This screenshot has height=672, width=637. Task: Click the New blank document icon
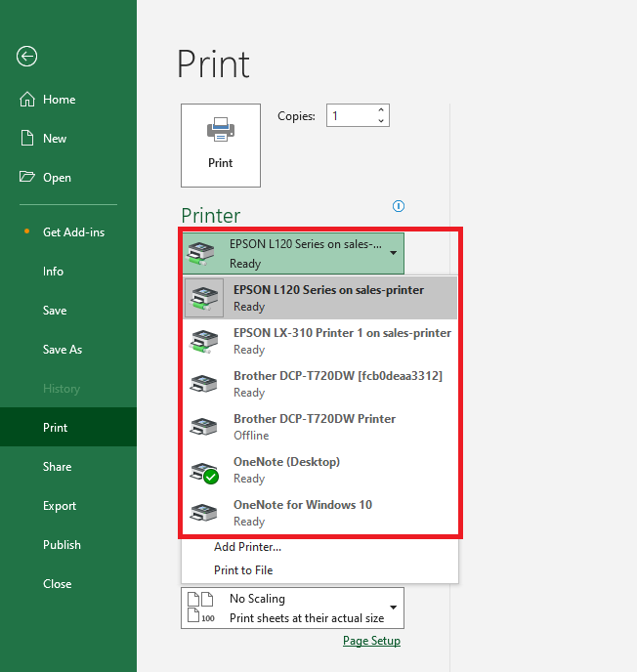[x=27, y=138]
